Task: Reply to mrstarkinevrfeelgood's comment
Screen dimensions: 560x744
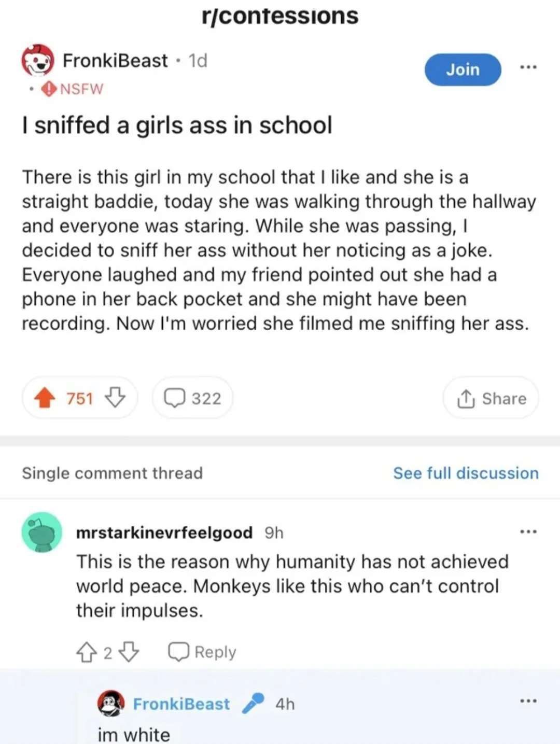Action: pos(202,652)
